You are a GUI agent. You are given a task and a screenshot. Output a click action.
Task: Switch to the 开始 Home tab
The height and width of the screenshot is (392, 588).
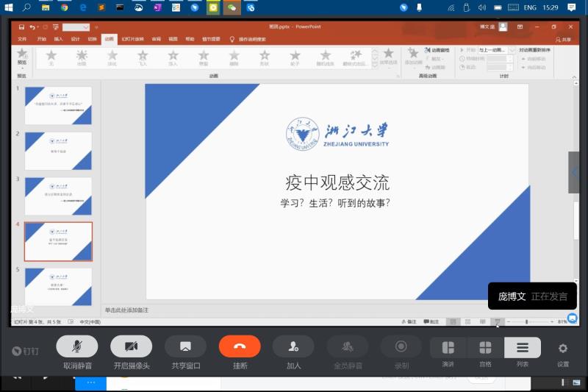tap(42, 39)
